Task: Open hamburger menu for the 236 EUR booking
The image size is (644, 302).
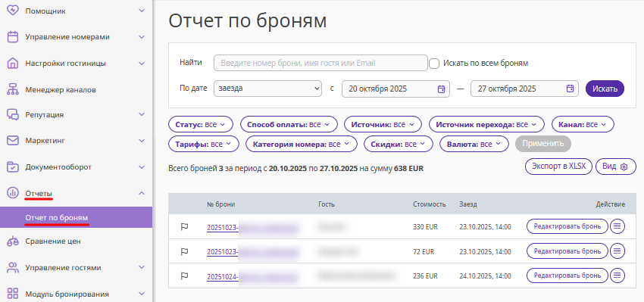Action: 617,276
